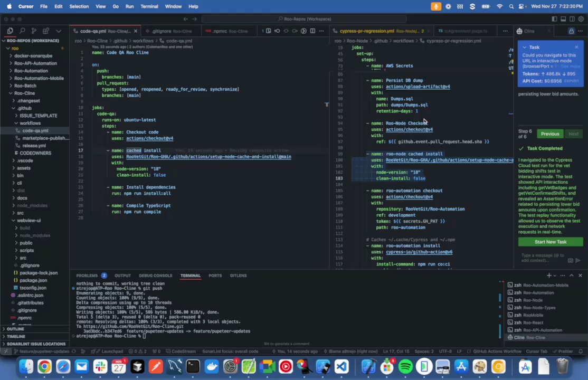Open the Extensions view icon

[x=46, y=31]
